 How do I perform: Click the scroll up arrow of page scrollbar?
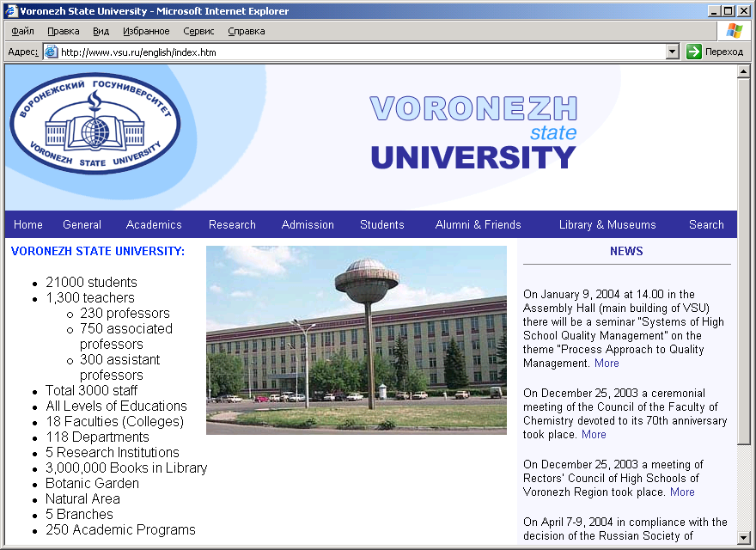click(x=743, y=71)
